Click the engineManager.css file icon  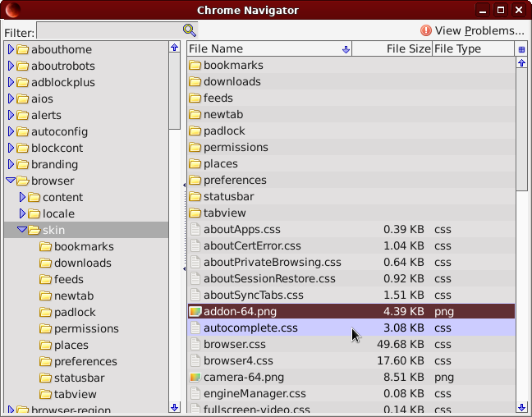point(195,393)
